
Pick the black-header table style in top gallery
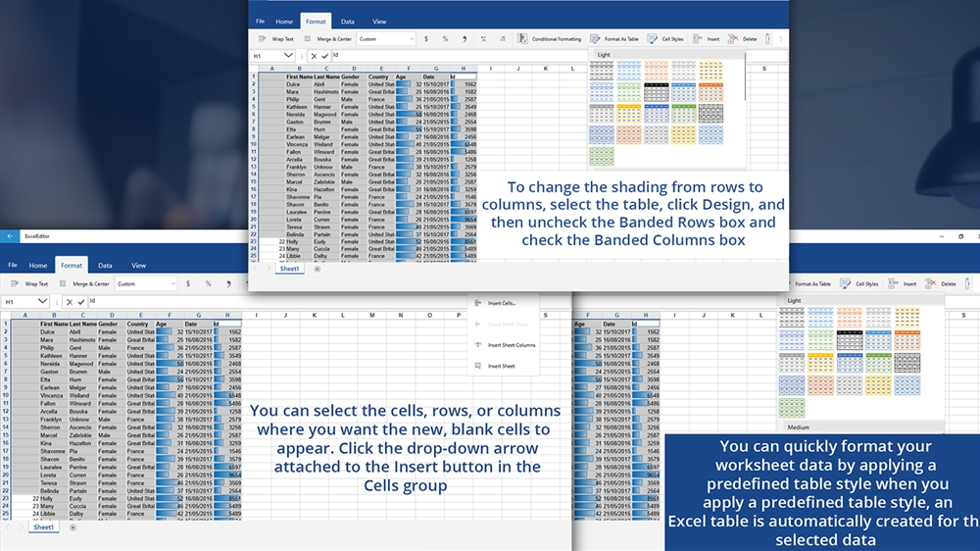coord(657,92)
